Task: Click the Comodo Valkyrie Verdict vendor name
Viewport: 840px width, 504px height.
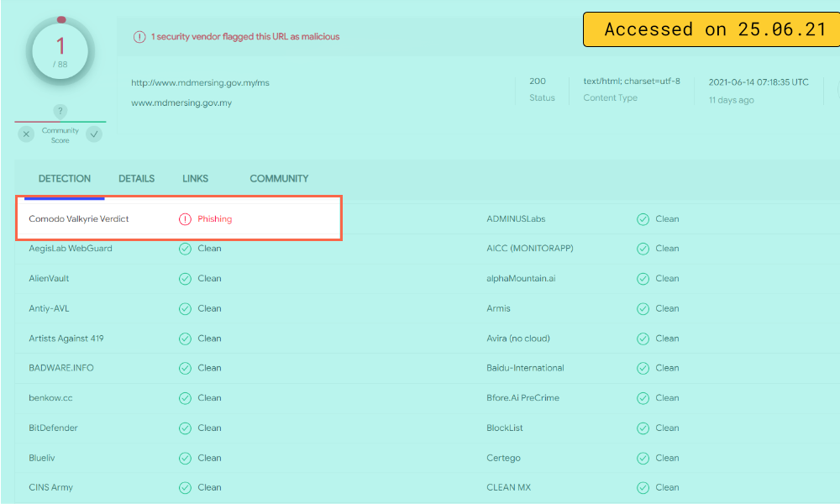Action: 79,219
